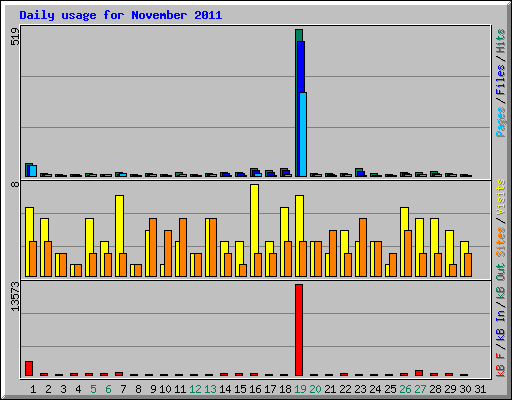Click day label 3 on the x-axis
The image size is (512, 400).
tap(63, 389)
